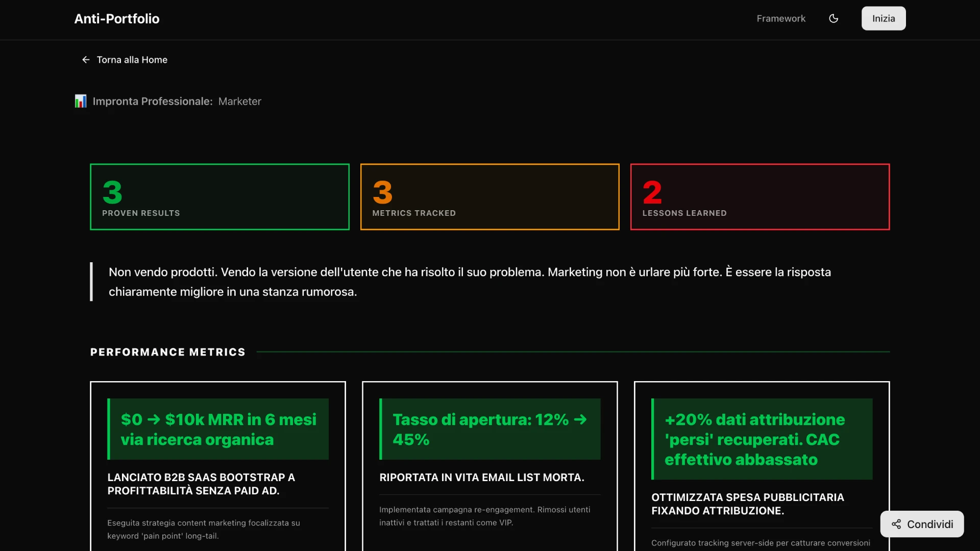Click the bar chart icon beside Impronta Professionale

point(80,101)
